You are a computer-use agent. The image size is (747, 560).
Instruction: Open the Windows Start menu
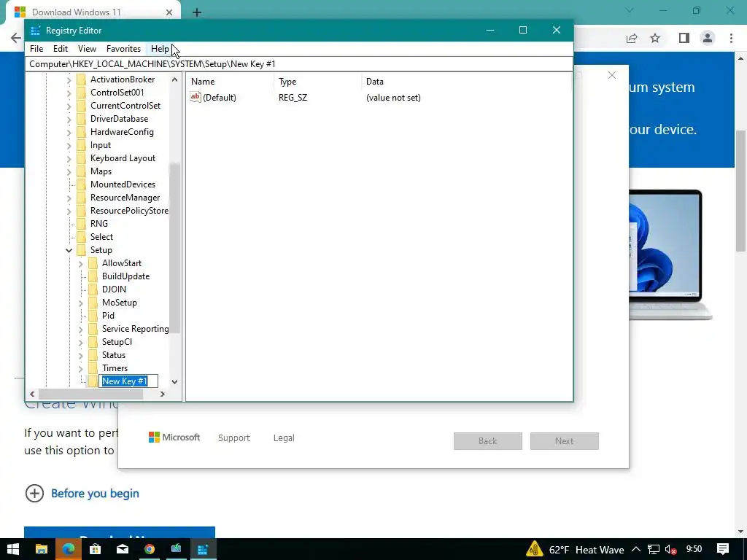click(13, 550)
